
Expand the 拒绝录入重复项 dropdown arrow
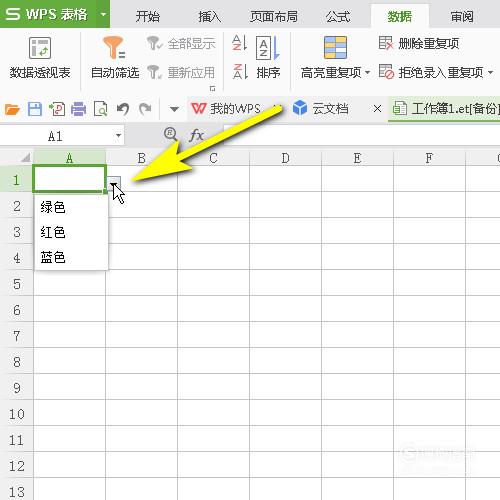(490, 72)
